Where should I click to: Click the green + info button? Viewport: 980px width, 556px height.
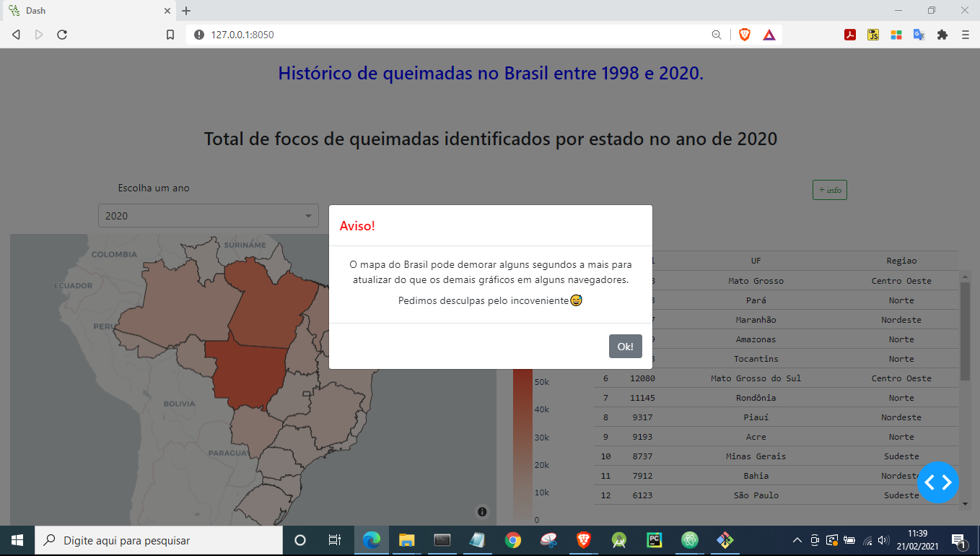coord(830,190)
